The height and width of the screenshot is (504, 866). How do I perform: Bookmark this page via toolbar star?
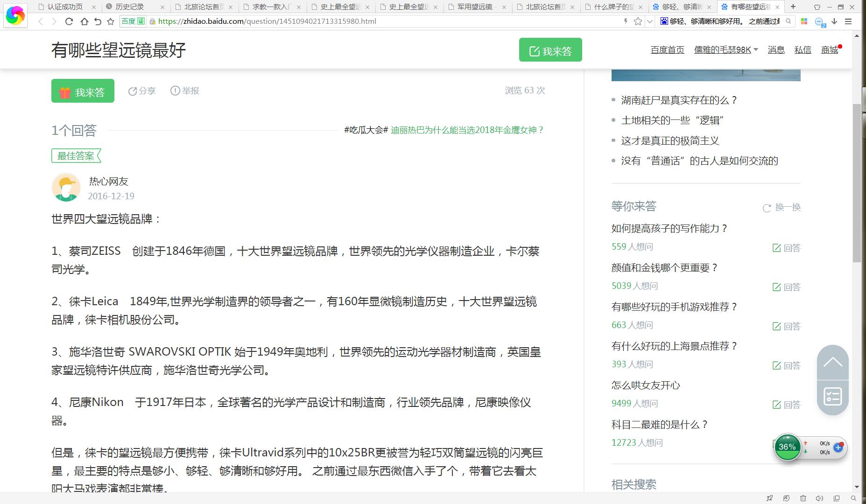111,21
